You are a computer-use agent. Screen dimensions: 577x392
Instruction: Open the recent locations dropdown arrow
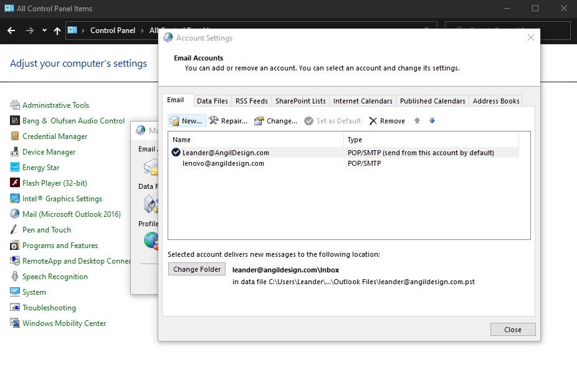(44, 31)
